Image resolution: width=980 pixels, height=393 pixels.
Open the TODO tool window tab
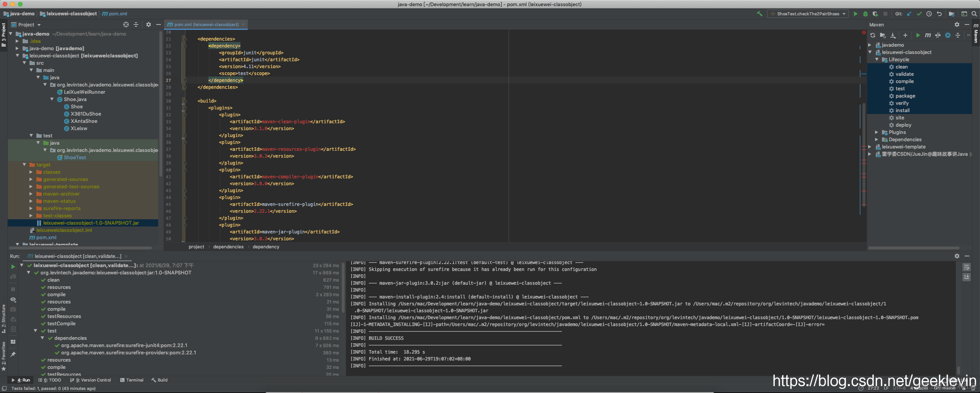pyautogui.click(x=50, y=380)
